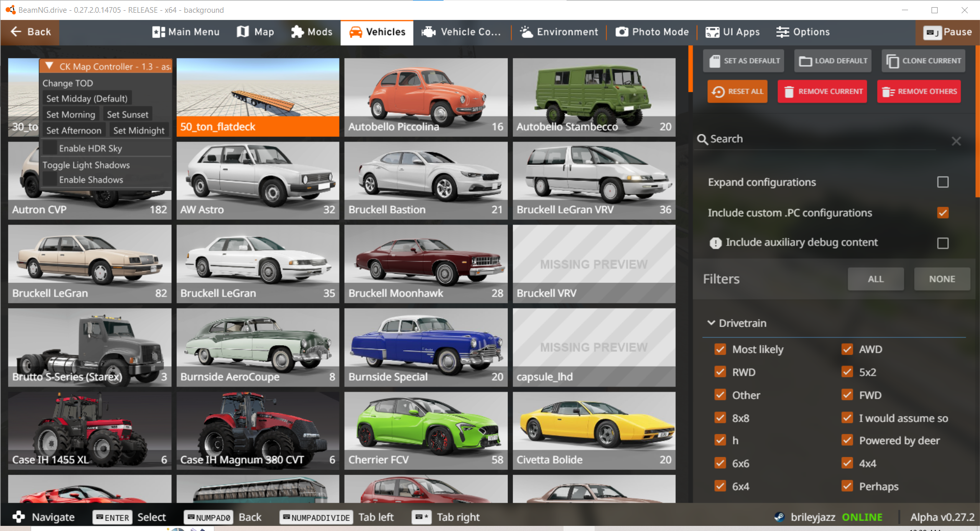
Task: Click the filters NONE button
Action: point(942,279)
